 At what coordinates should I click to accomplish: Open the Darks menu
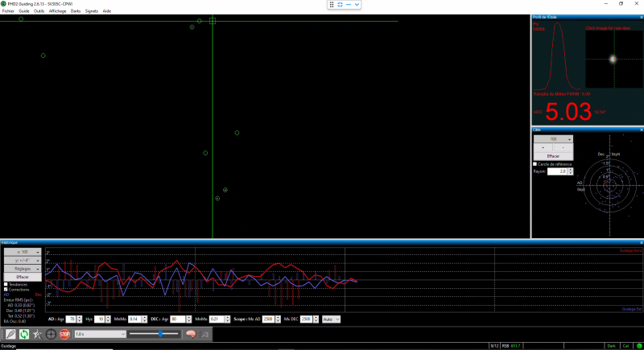coord(76,11)
